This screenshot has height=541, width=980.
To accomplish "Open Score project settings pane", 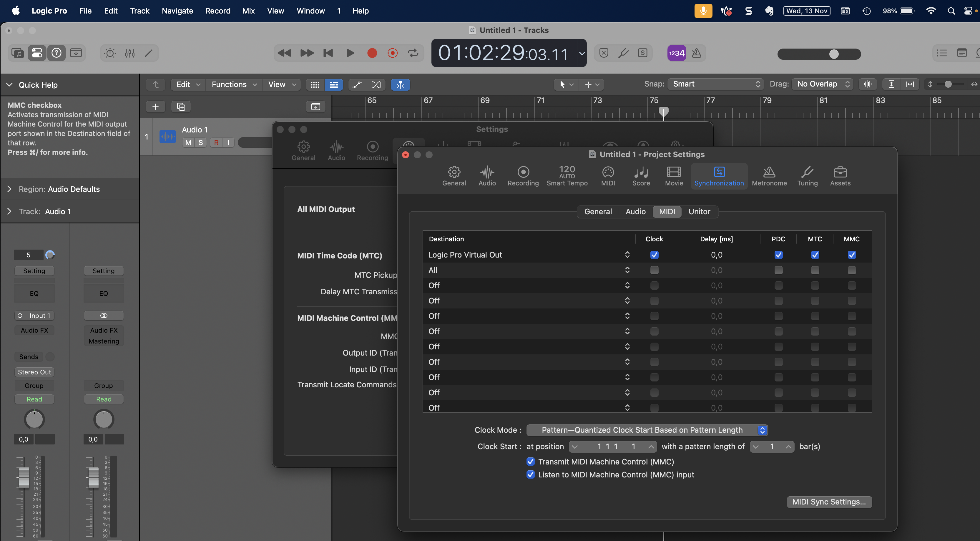I will click(x=641, y=176).
